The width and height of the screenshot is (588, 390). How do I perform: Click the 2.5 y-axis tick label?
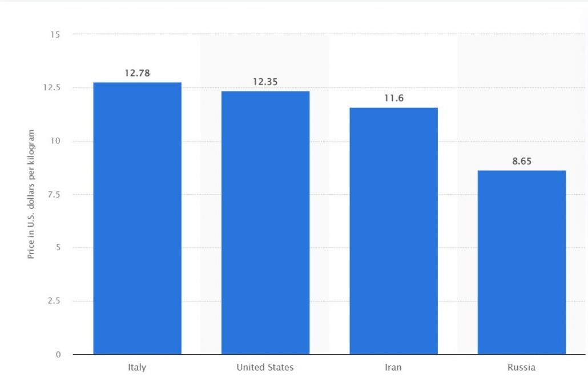54,301
